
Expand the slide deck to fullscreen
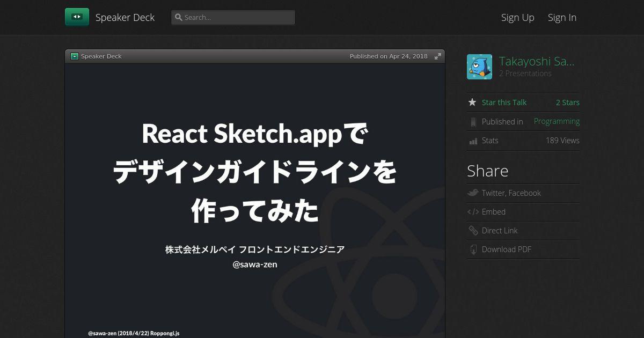(438, 56)
